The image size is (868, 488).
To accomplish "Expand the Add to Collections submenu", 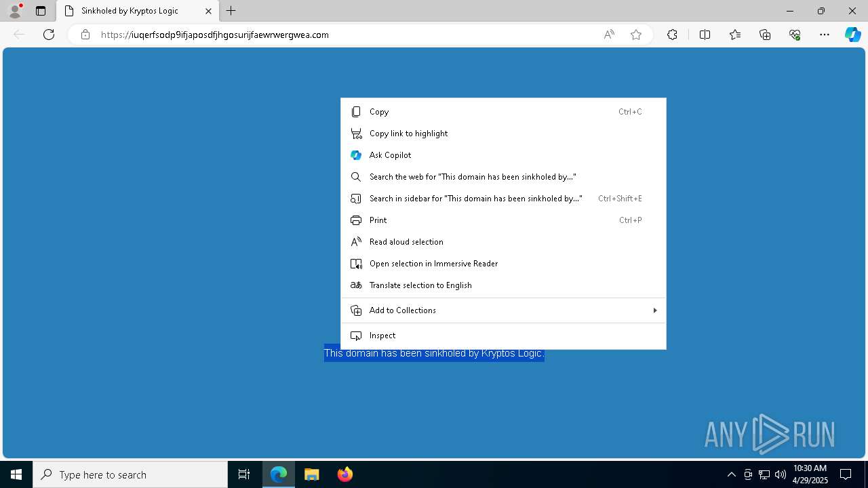I will click(503, 310).
